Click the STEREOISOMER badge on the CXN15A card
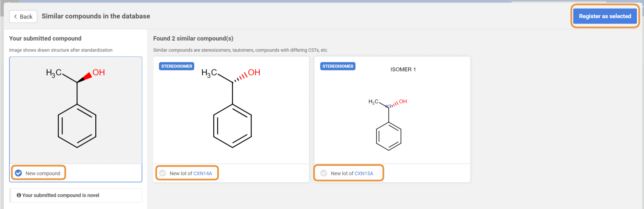This screenshot has width=644, height=209. (x=338, y=66)
